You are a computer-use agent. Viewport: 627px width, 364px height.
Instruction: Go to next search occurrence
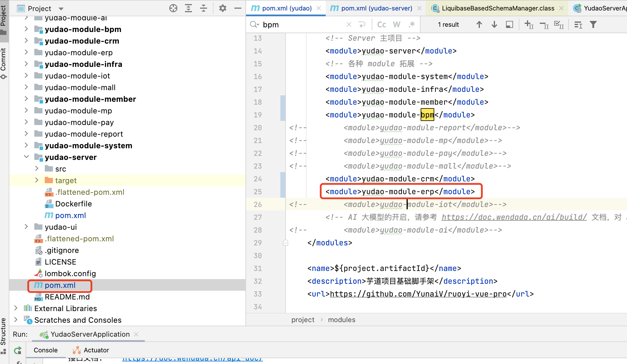[494, 25]
